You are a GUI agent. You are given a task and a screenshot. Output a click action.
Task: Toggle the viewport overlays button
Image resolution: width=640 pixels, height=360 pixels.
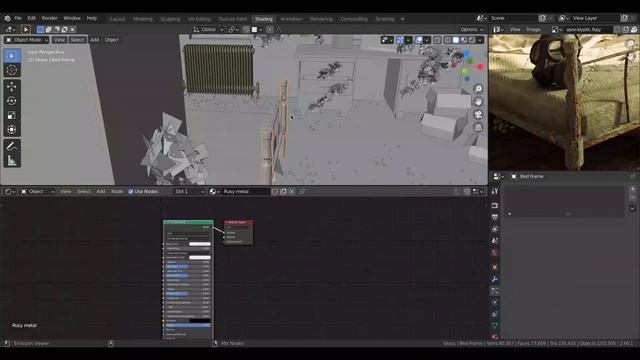pyautogui.click(x=419, y=40)
